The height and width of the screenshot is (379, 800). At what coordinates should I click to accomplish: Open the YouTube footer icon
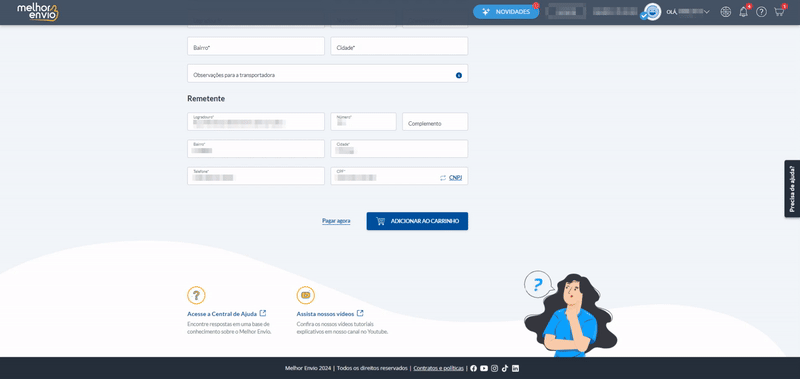484,368
